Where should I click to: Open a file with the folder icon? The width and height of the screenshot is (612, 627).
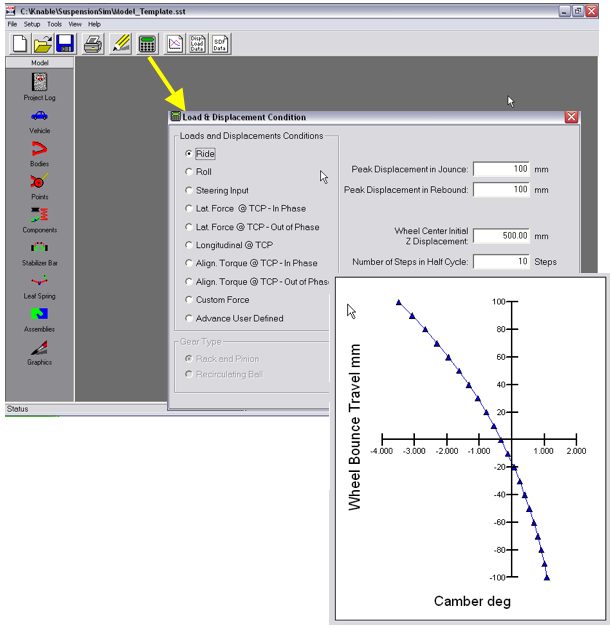44,44
